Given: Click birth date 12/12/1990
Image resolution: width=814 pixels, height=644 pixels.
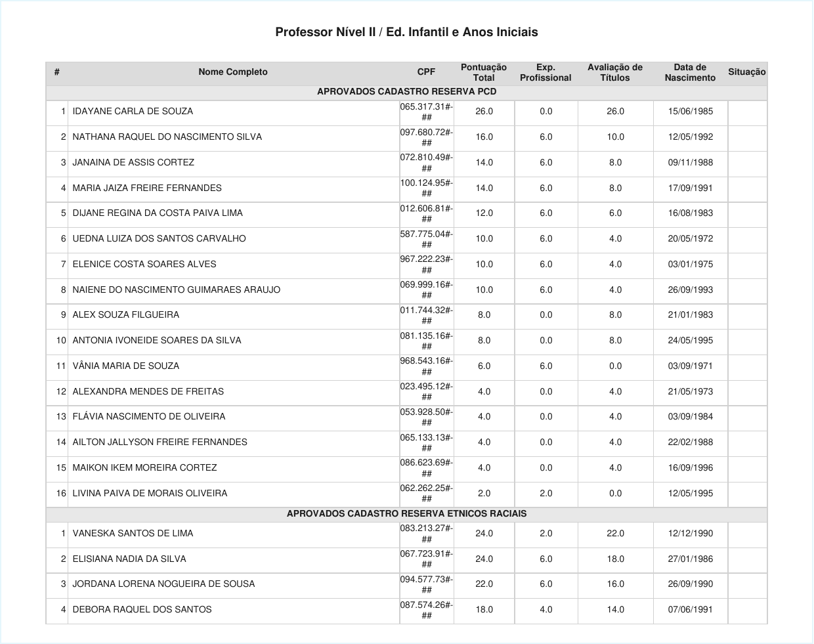Looking at the screenshot, I should click(690, 534).
